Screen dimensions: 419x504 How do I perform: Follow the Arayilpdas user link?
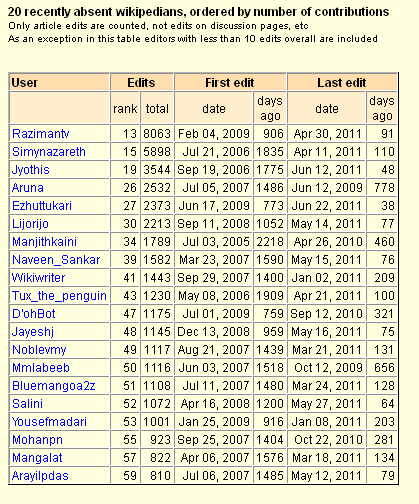pyautogui.click(x=40, y=476)
